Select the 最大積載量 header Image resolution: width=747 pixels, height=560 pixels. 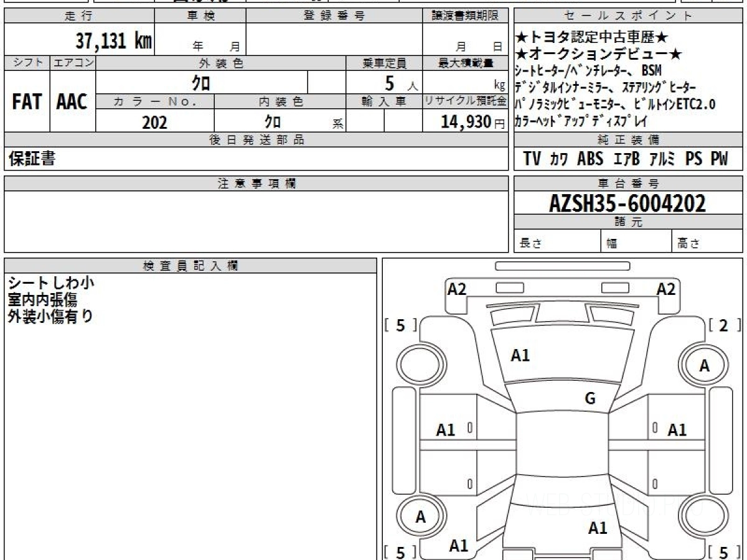point(466,63)
